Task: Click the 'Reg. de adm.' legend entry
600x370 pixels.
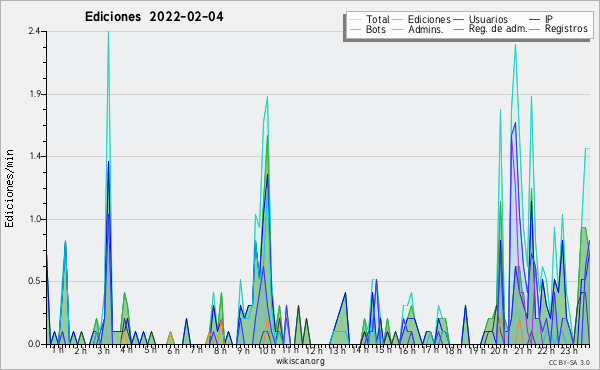Action: click(x=498, y=29)
